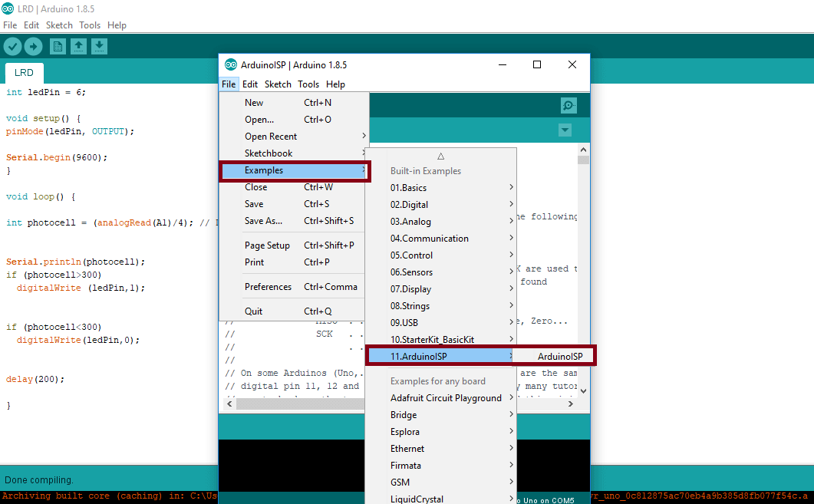Open Help menu in the LRD window
Screen dimensions: 814x504
click(117, 25)
